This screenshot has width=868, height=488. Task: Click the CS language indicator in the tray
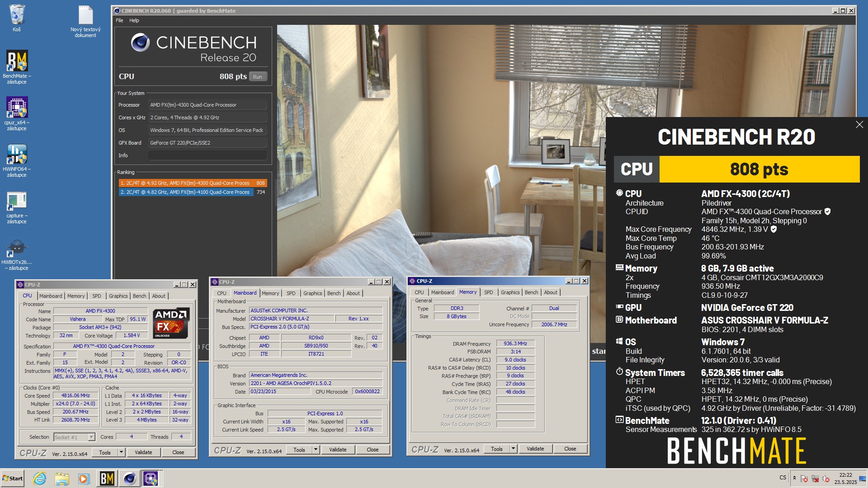click(x=783, y=478)
